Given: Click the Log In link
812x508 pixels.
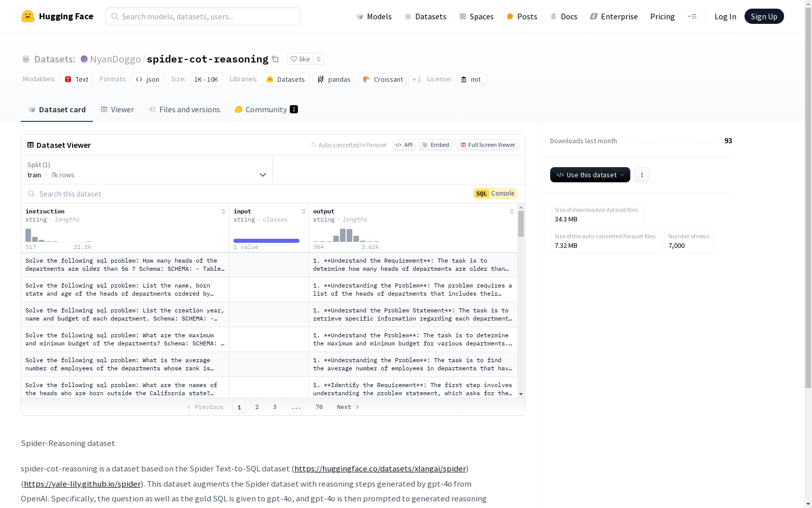Looking at the screenshot, I should pos(725,16).
